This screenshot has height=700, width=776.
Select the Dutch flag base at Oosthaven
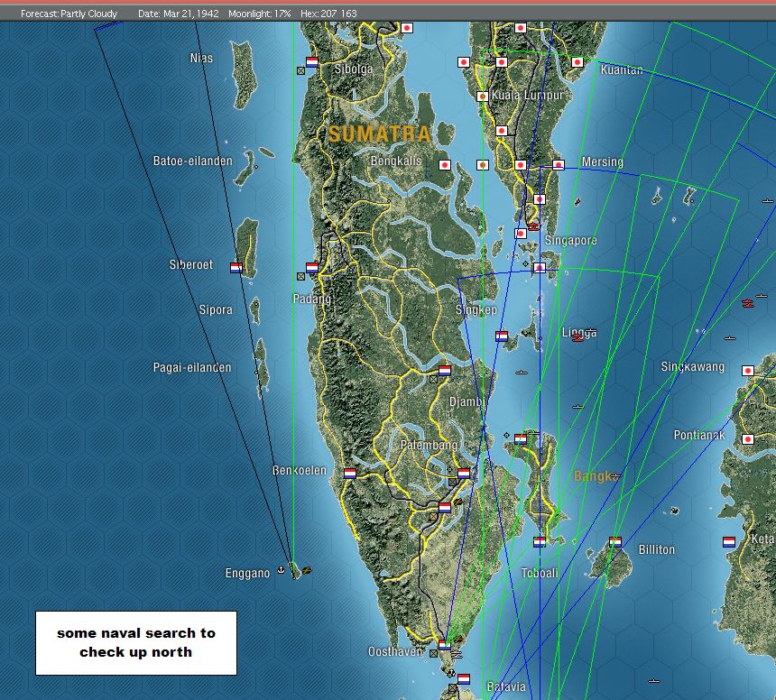coord(445,645)
